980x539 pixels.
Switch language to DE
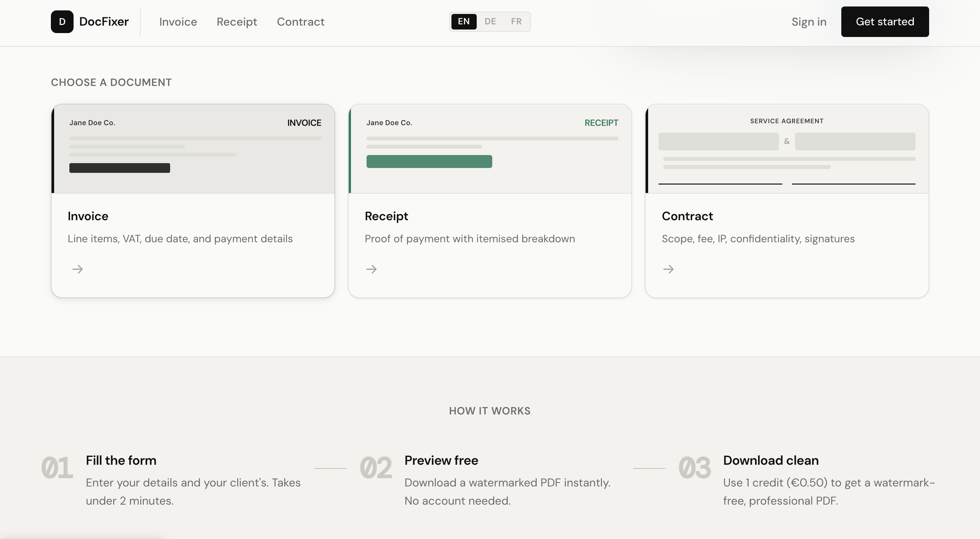(490, 22)
